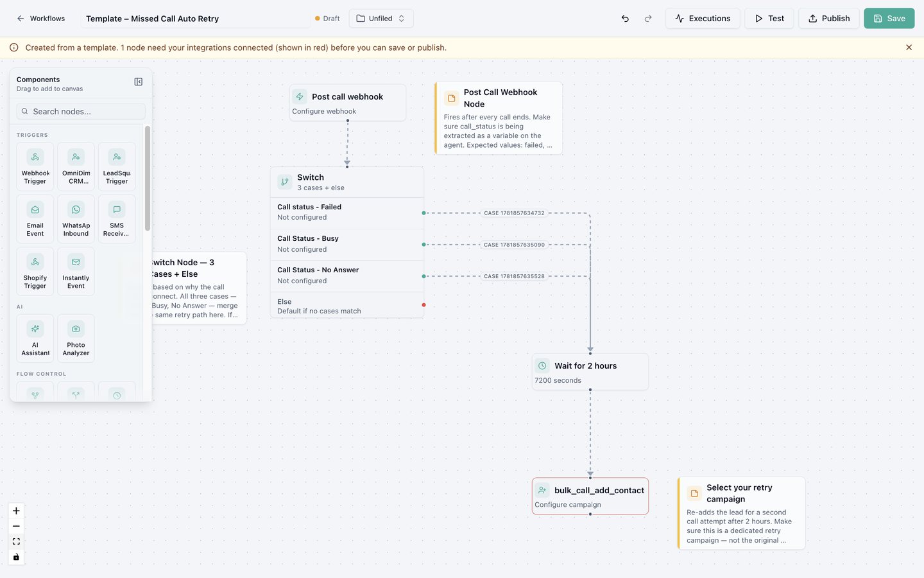
Task: Collapse the Components panel icon
Action: [x=139, y=82]
